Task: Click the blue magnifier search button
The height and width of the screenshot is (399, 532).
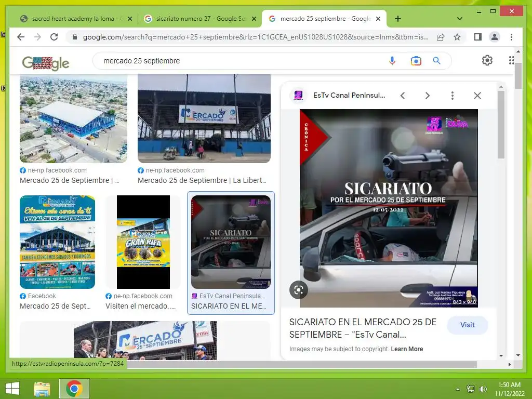Action: (x=436, y=61)
